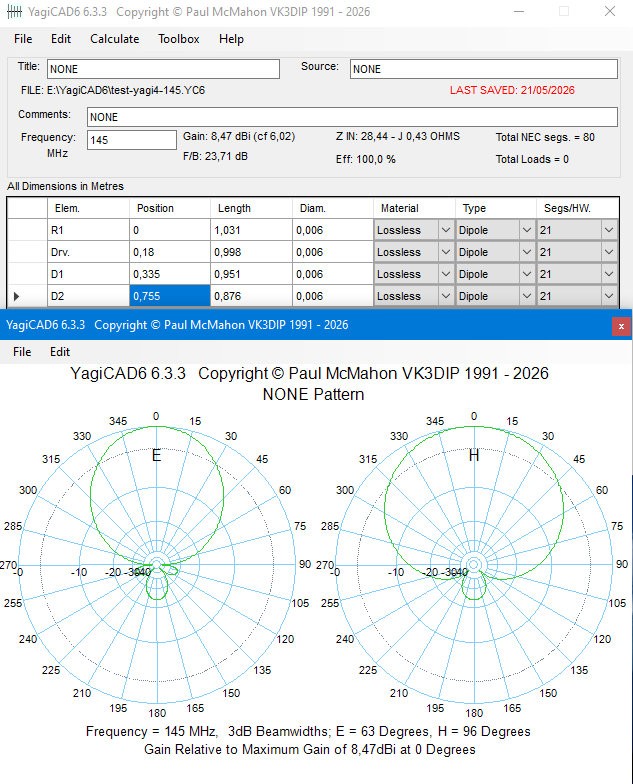633x784 pixels.
Task: Open the Toolbox menu
Action: click(178, 39)
